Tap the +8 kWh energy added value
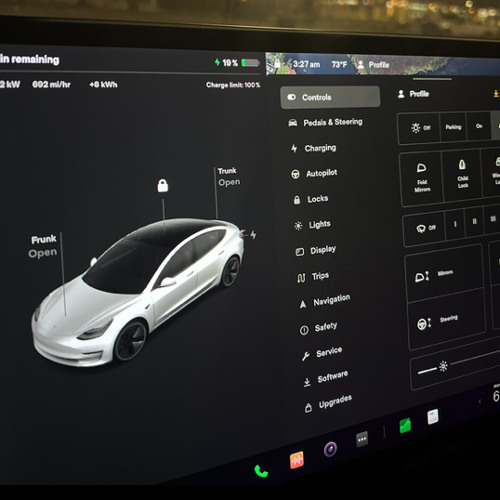Screen dimensions: 500x500 click(103, 85)
